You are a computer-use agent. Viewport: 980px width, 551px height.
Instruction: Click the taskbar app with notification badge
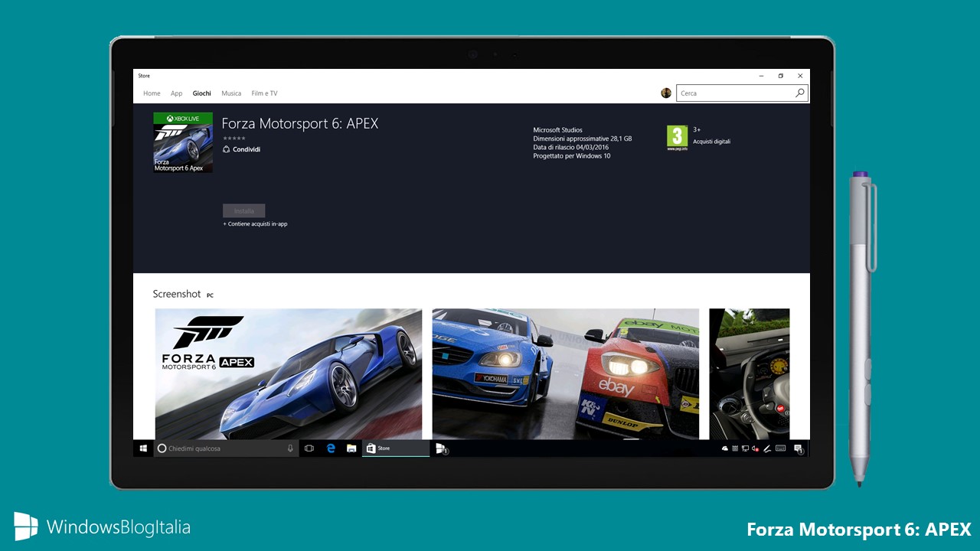pyautogui.click(x=442, y=448)
